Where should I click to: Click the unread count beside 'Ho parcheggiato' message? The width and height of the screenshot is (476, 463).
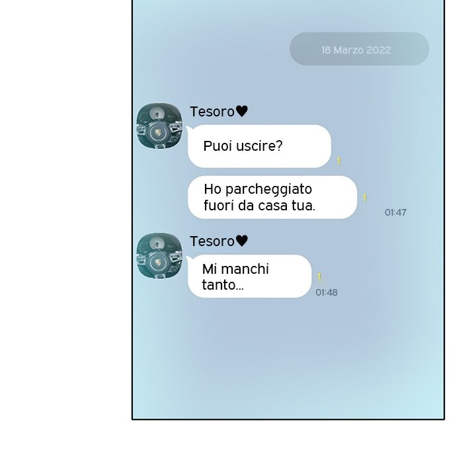point(365,198)
